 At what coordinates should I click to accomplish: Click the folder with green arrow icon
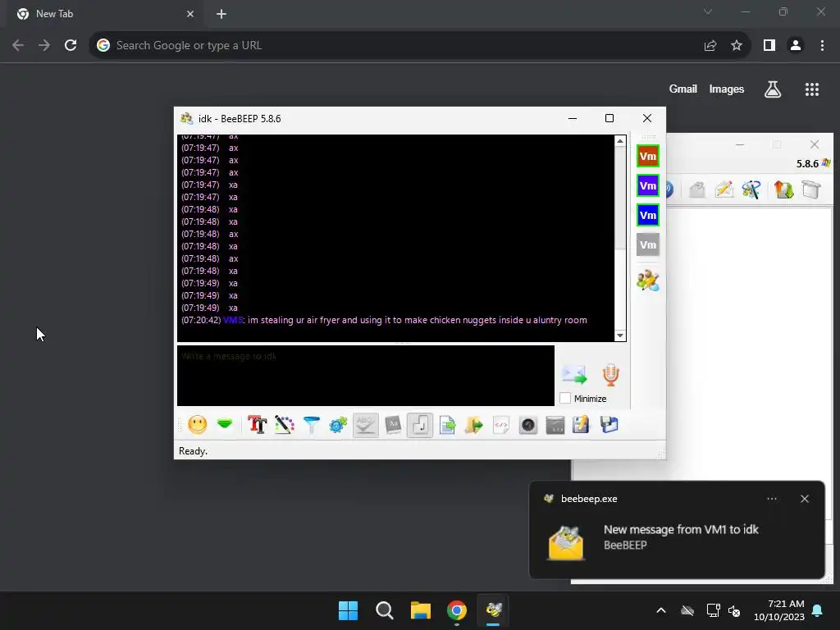[473, 425]
